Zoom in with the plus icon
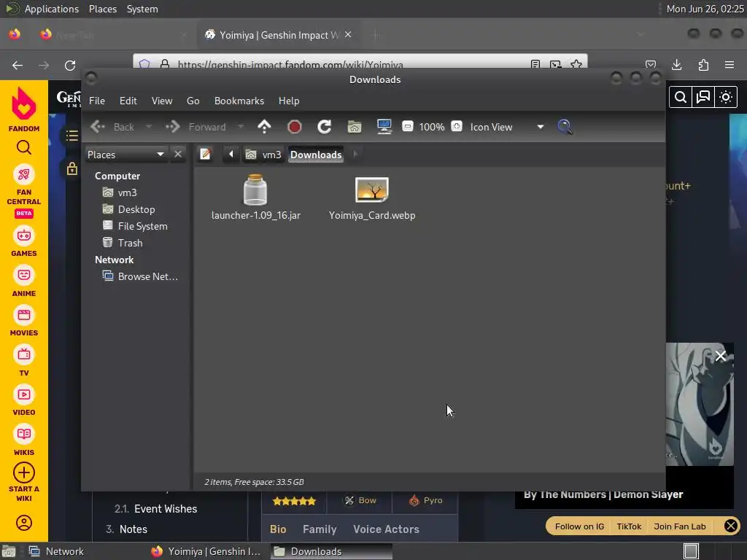747x560 pixels. click(x=457, y=127)
